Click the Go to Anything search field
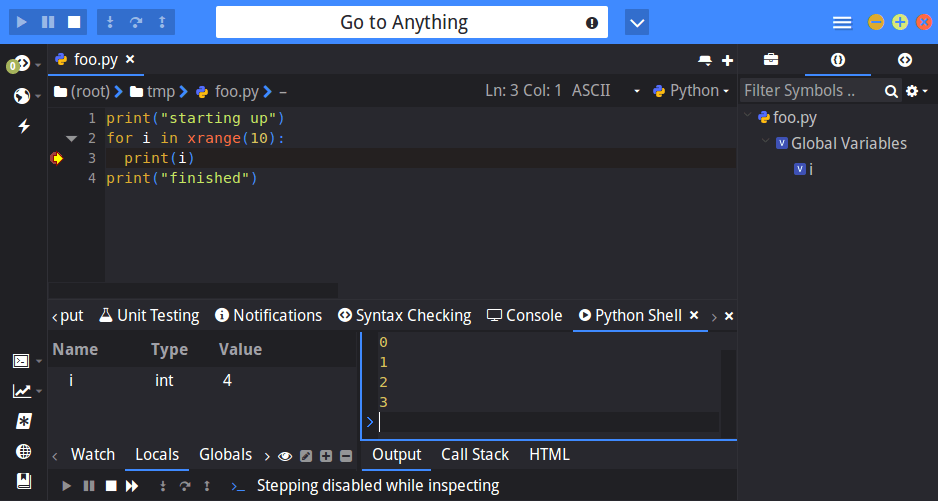 pos(412,22)
